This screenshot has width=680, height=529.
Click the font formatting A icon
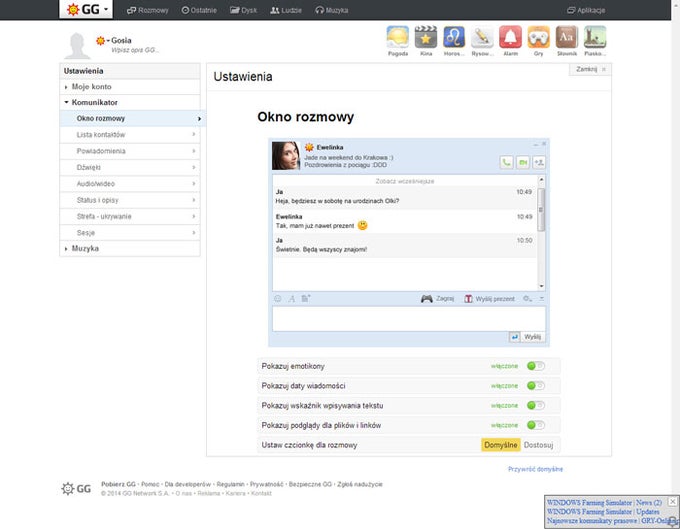click(x=292, y=298)
